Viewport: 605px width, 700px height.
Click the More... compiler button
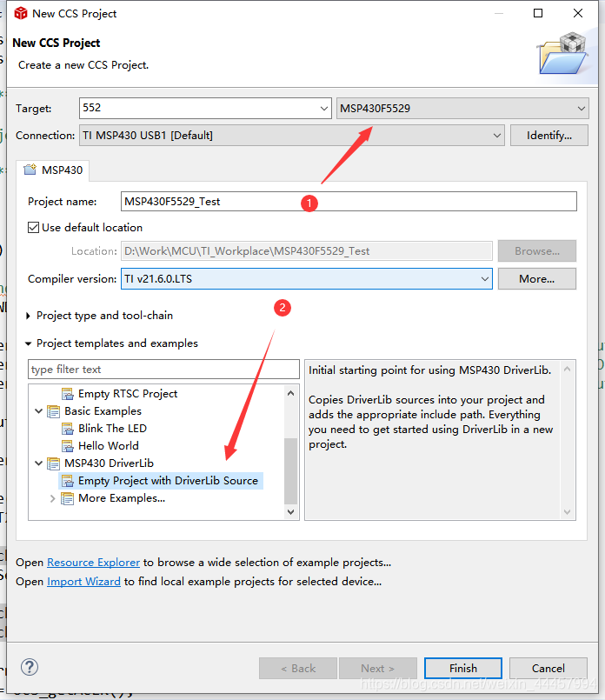(536, 279)
